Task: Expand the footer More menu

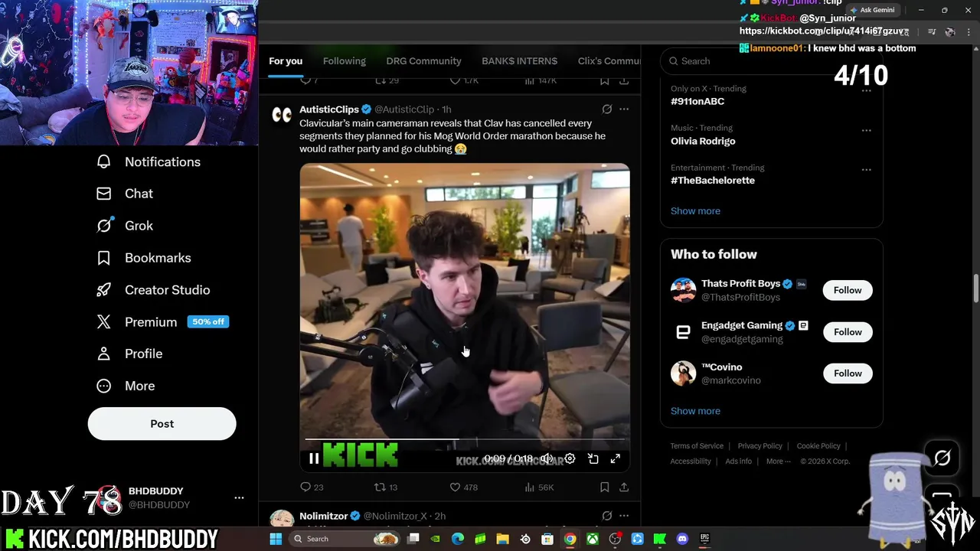Action: coord(779,461)
